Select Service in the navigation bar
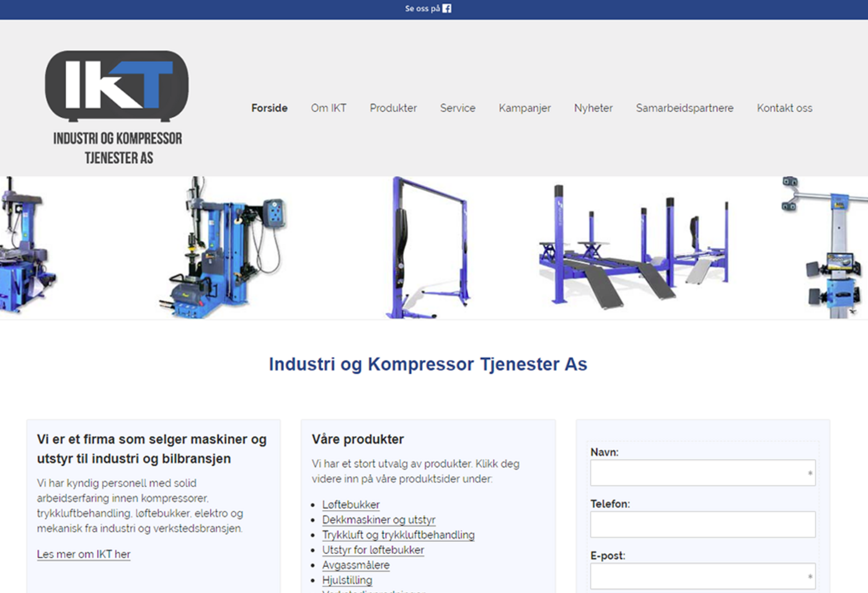Image resolution: width=868 pixels, height=593 pixels. (458, 108)
